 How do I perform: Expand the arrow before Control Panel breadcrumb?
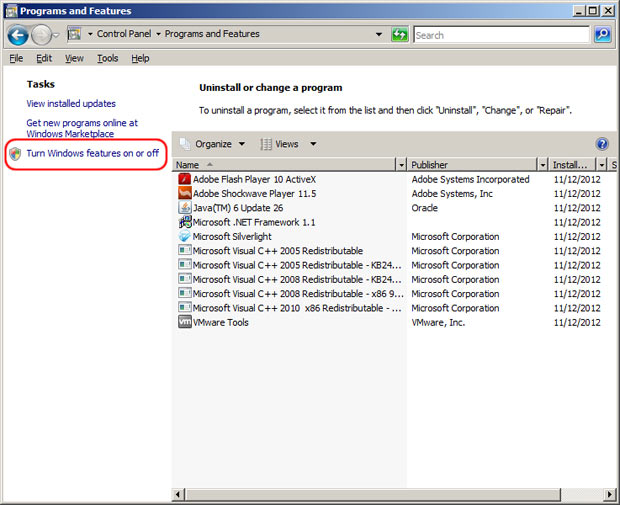90,34
